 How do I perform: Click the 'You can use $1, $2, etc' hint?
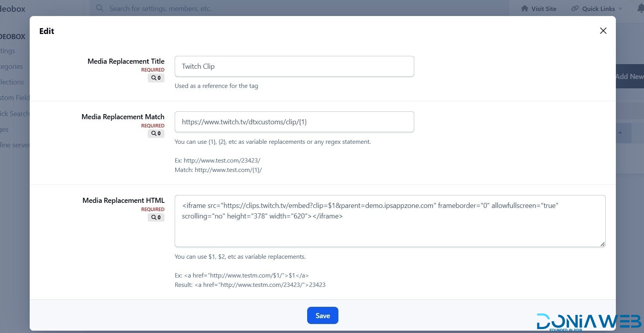pos(240,257)
